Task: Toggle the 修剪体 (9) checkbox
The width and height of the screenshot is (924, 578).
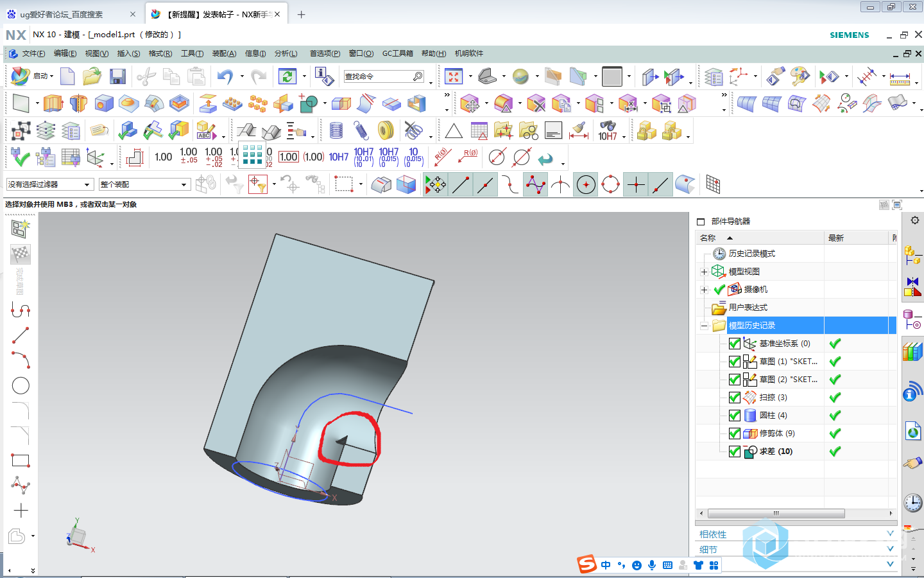Action: [735, 433]
